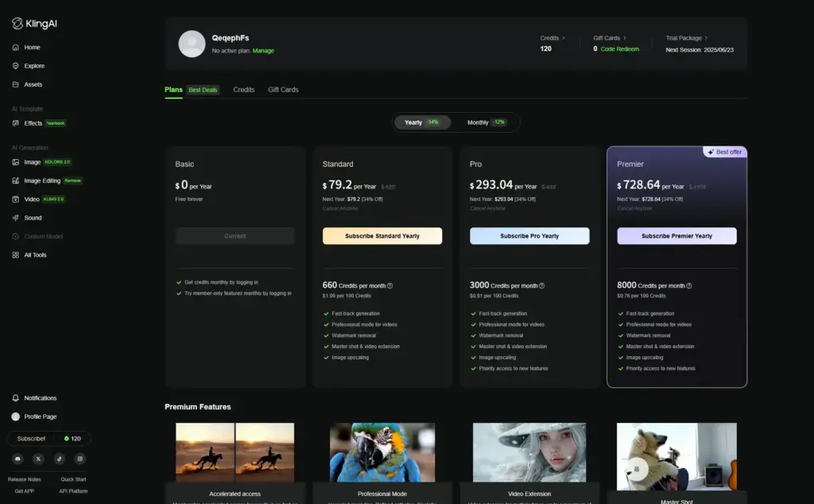Open the Accelerated access horse-rider thumbnail
The width and height of the screenshot is (814, 504).
235,452
